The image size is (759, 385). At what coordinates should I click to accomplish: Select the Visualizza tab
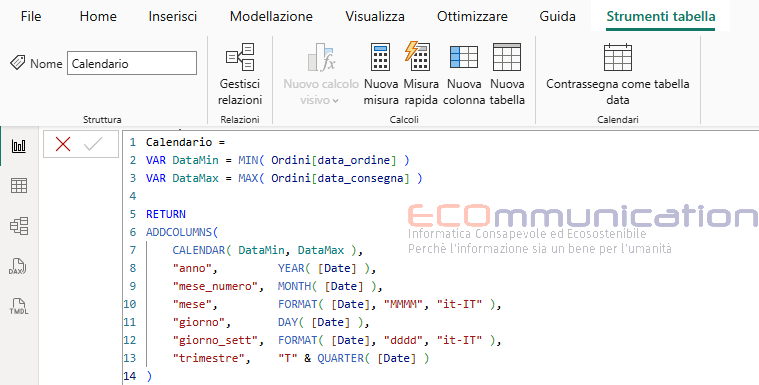(x=375, y=16)
